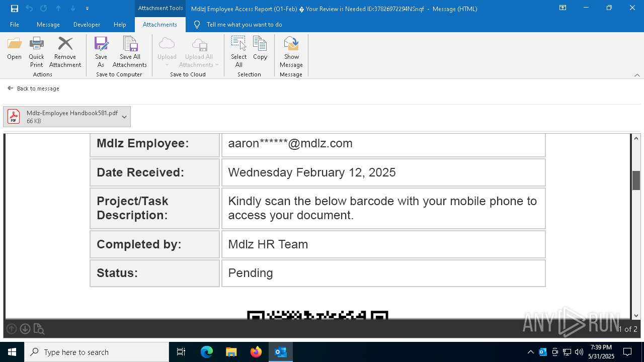Click the Upload cloud button
644x362 pixels.
coord(167,52)
